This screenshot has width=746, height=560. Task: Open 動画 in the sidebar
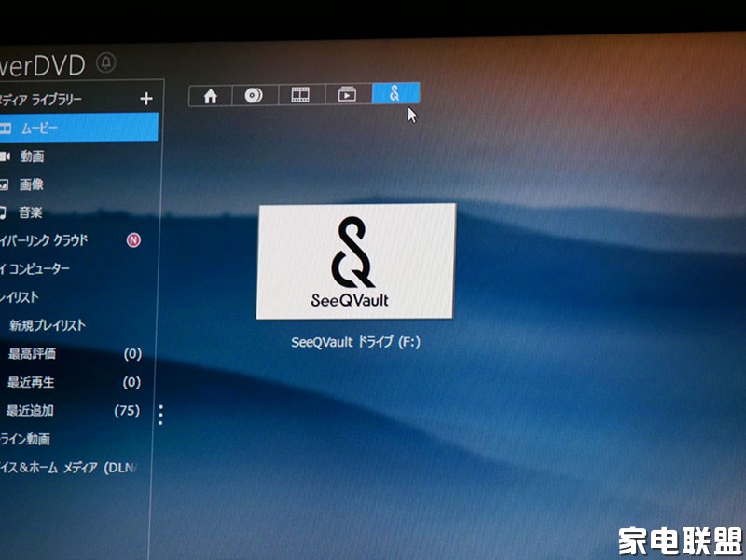(32, 156)
